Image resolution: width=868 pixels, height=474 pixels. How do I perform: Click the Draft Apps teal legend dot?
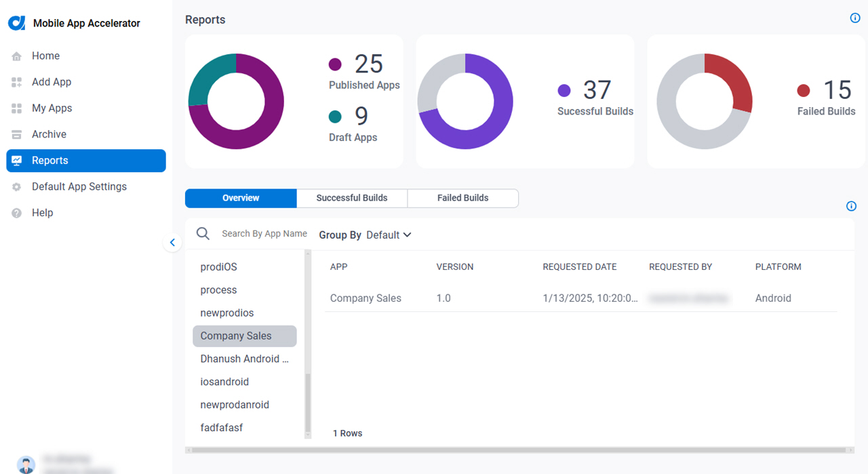click(x=335, y=117)
